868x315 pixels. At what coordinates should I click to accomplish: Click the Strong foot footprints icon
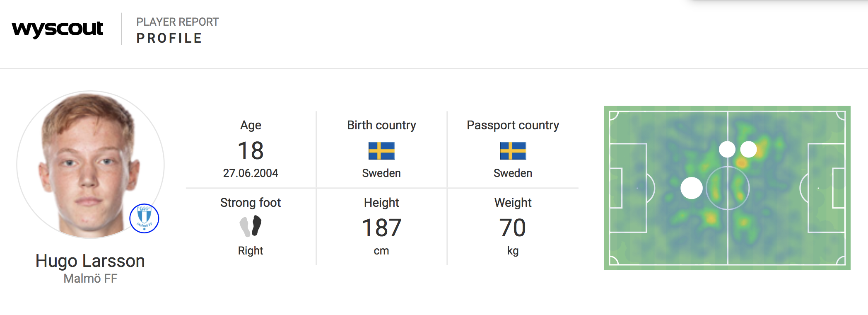(251, 226)
